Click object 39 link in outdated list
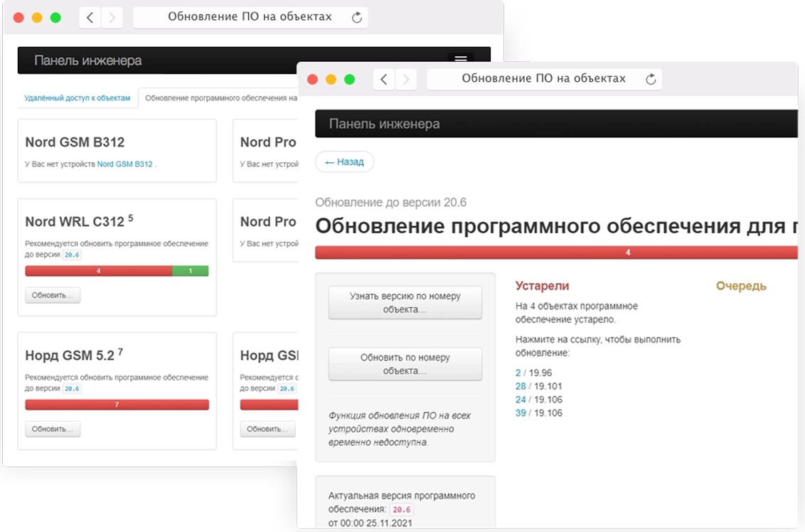The height and width of the screenshot is (532, 805). pos(521,413)
